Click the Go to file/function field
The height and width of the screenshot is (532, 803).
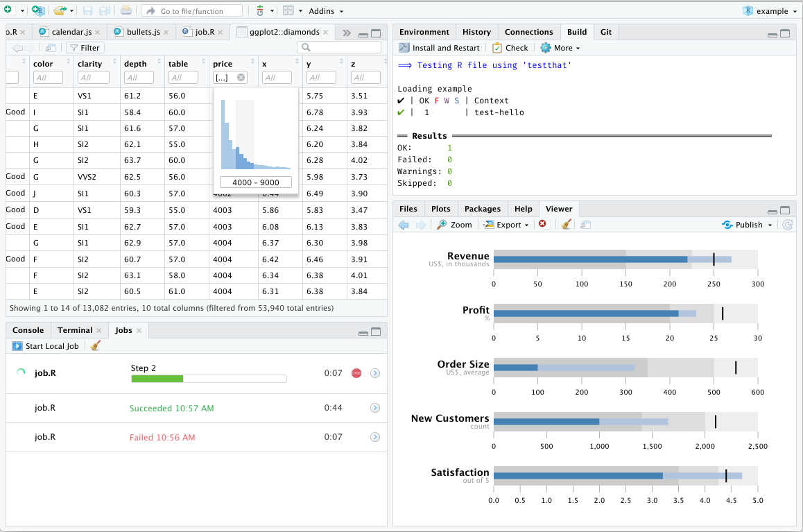192,11
